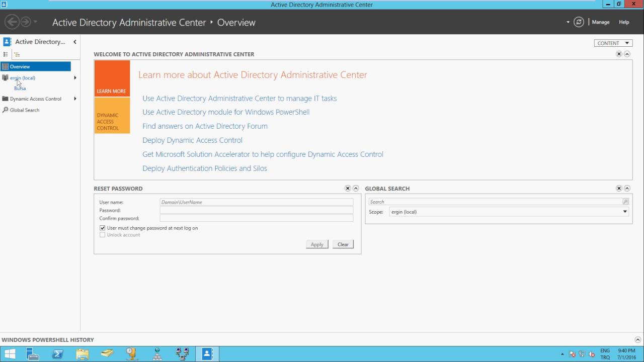Close the Reset Password tile

tap(348, 188)
